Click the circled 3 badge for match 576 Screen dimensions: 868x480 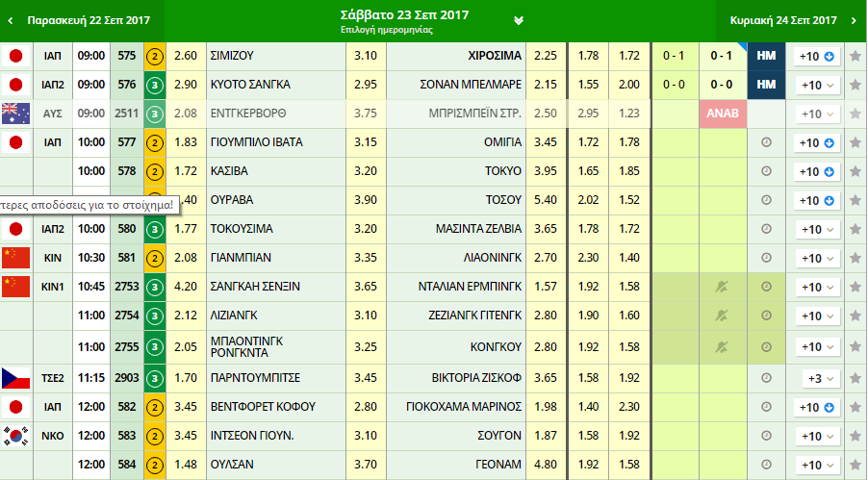(154, 85)
